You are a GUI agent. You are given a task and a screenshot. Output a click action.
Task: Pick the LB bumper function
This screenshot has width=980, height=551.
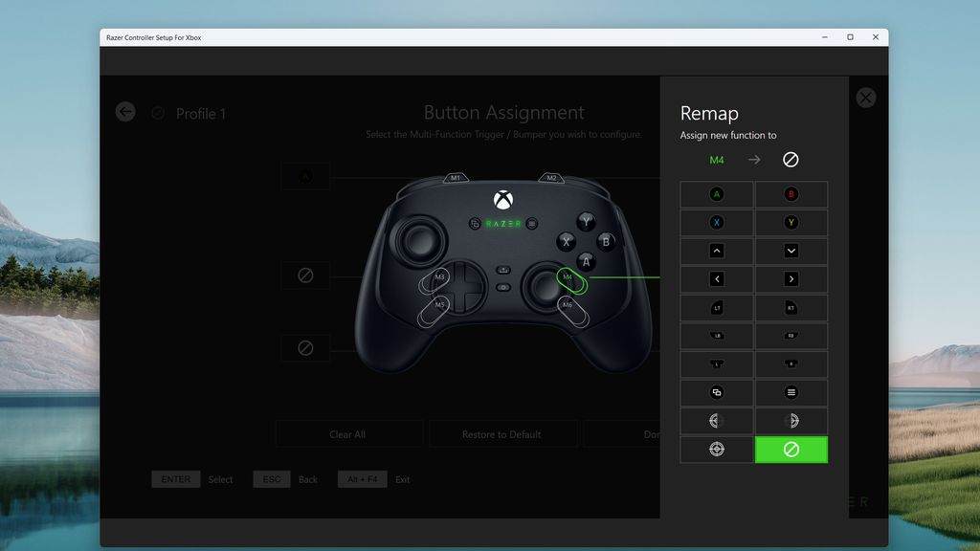click(x=716, y=336)
